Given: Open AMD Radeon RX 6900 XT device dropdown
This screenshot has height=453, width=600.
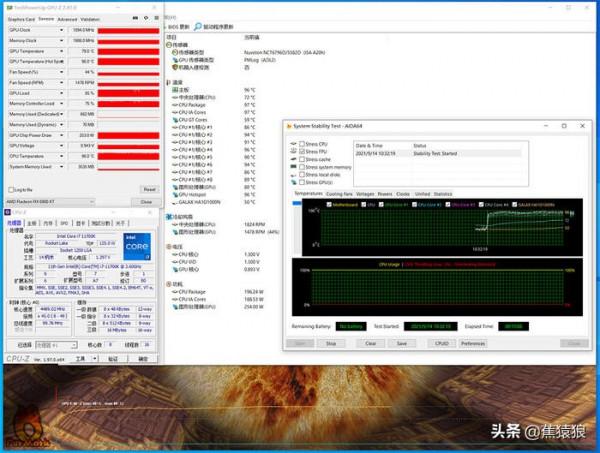Looking at the screenshot, I should 50,202.
